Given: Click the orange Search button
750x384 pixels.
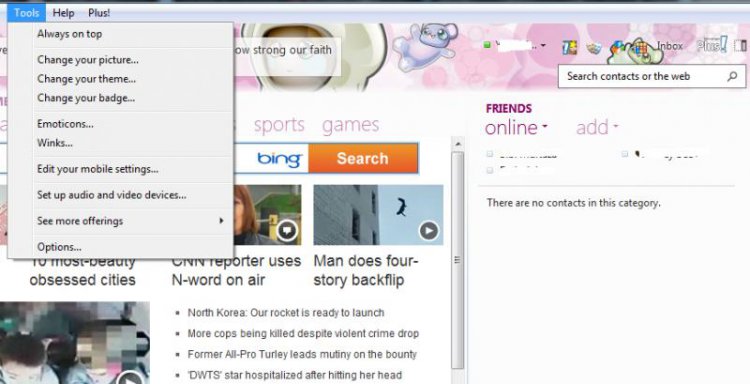Looking at the screenshot, I should point(363,158).
